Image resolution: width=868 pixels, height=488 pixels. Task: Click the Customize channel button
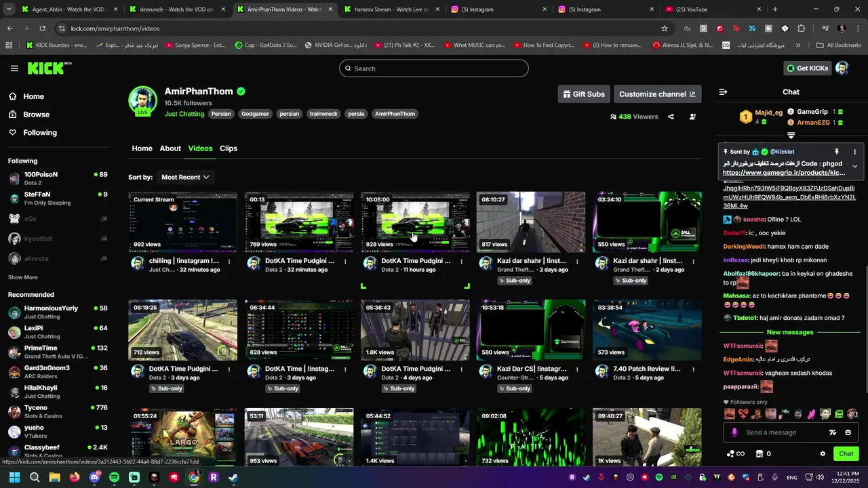(x=657, y=94)
